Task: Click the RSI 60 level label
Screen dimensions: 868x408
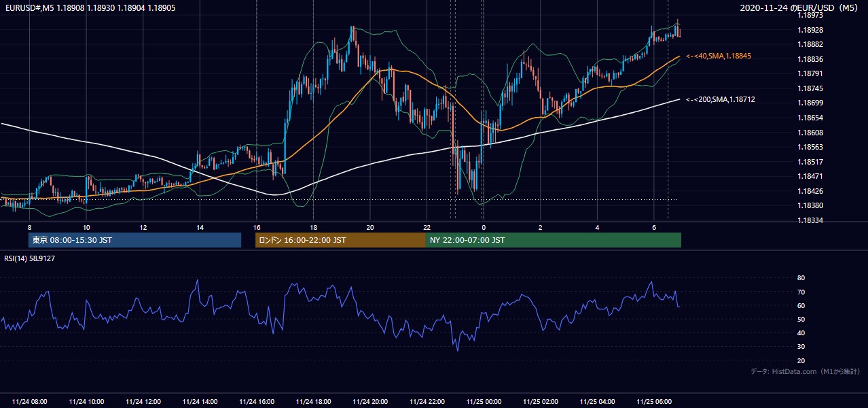Action: pos(801,305)
